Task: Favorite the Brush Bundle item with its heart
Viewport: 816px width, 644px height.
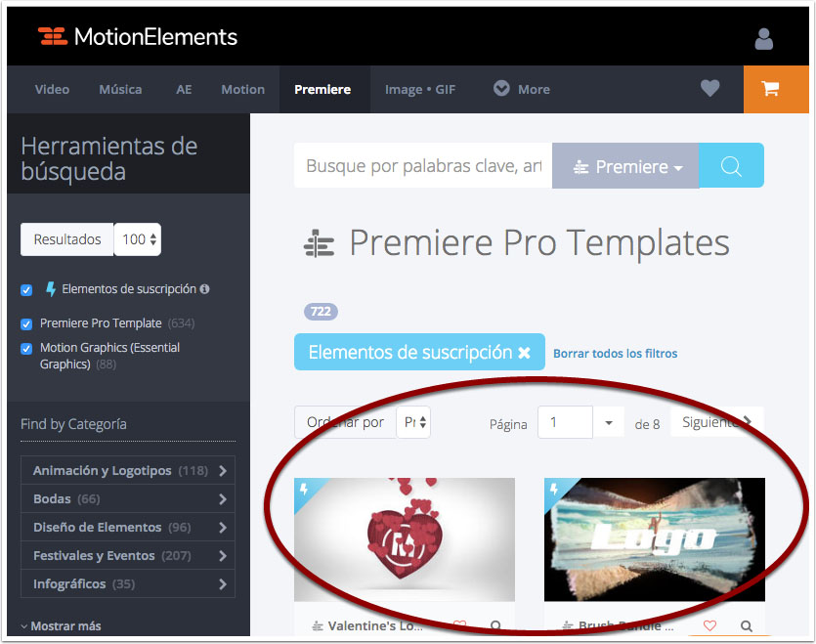Action: tap(709, 625)
